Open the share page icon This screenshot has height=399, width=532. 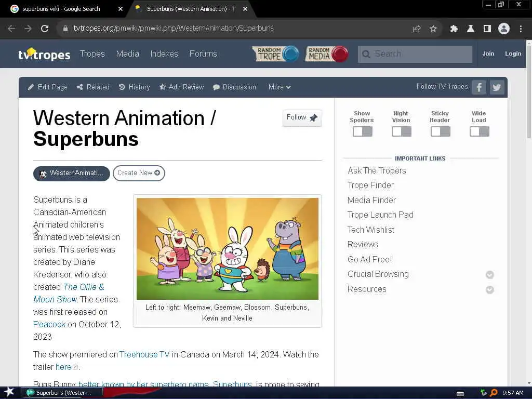point(416,29)
